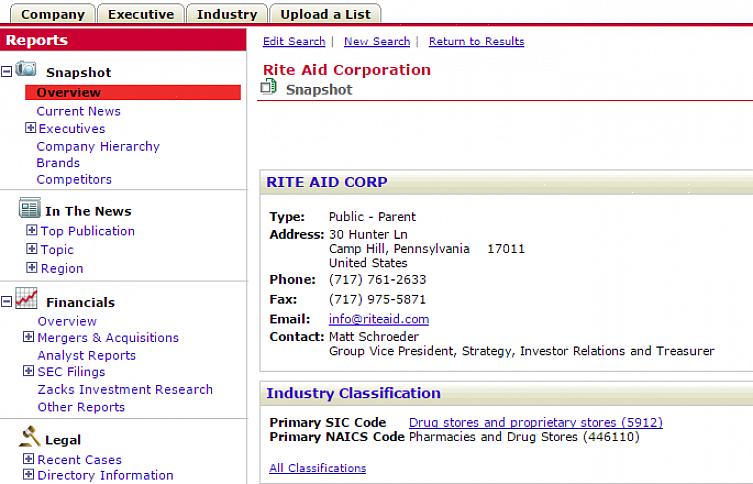Expand the Executives node

(30, 128)
